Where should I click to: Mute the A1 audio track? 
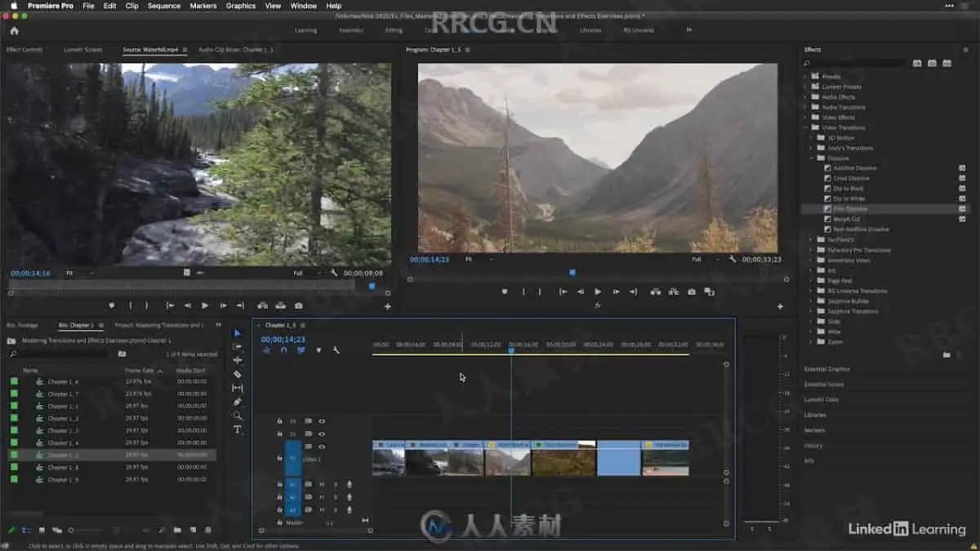tap(322, 484)
